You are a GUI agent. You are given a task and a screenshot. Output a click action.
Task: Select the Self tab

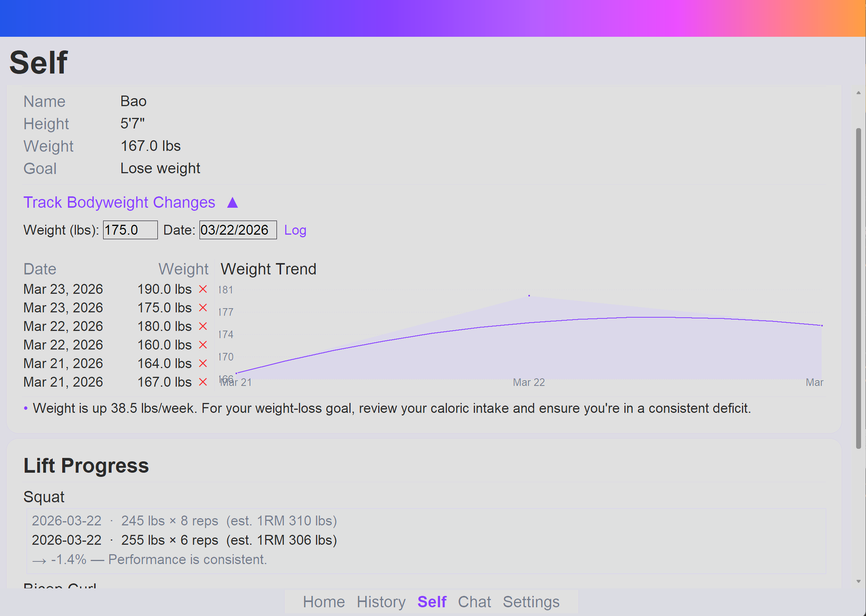(x=432, y=602)
